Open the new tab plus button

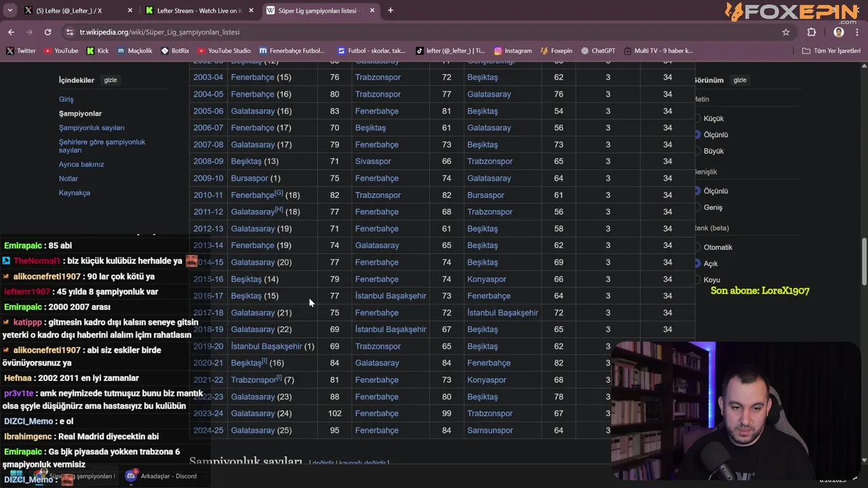coord(391,10)
